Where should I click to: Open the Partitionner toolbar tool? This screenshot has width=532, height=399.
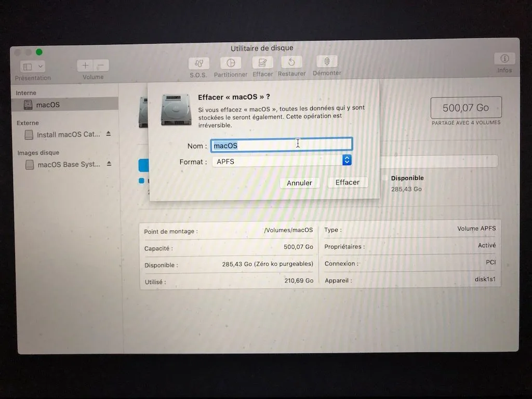tap(230, 63)
